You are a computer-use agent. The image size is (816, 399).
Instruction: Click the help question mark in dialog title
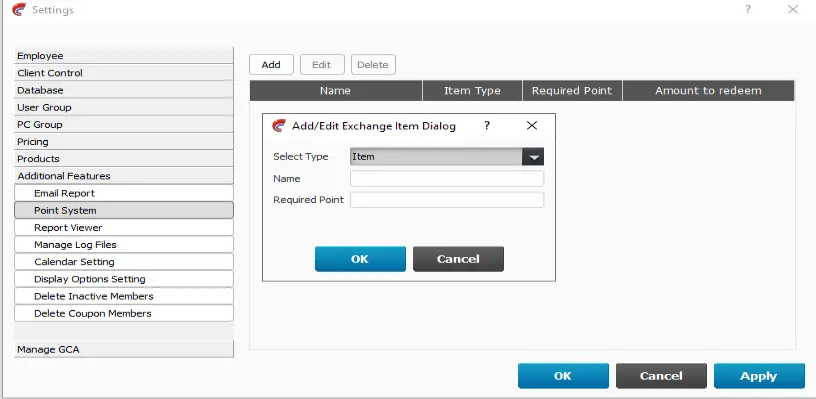(x=487, y=126)
